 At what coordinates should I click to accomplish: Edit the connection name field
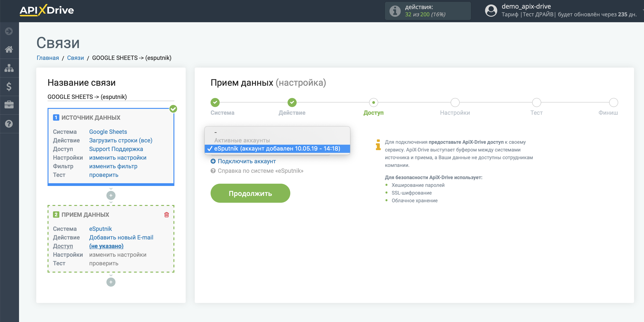click(111, 97)
